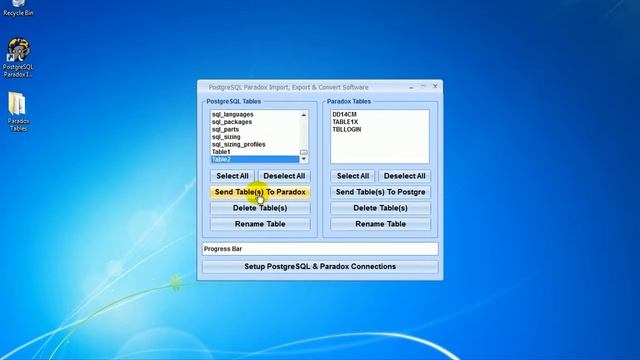The width and height of the screenshot is (640, 360).
Task: Click PostgreSQL list scroll up arrow
Action: point(304,115)
